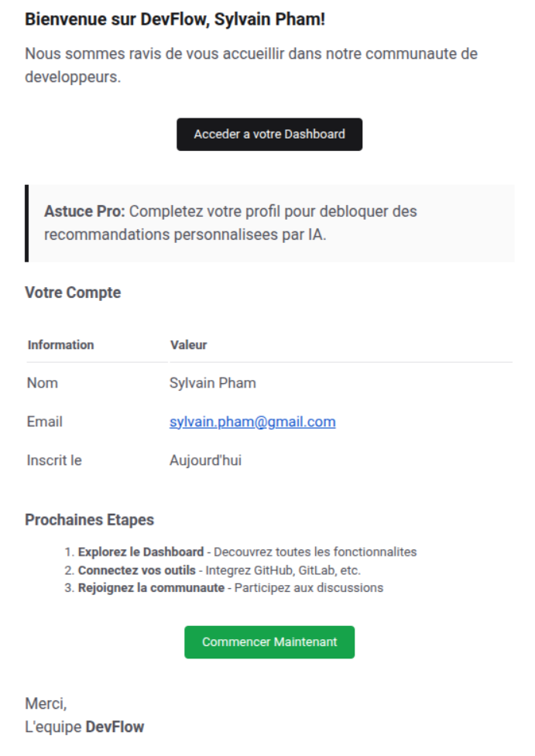
Task: Open the sylvain.pham@gmail.com email link
Action: tap(252, 422)
